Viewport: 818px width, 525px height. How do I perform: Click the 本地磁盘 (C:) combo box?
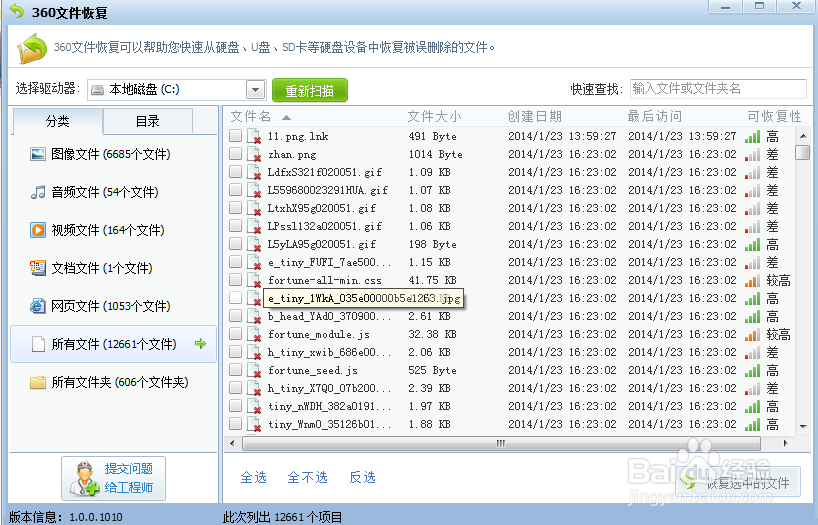pyautogui.click(x=177, y=90)
